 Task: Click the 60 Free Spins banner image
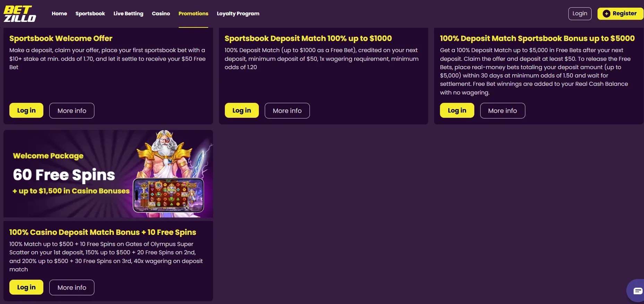pos(108,174)
